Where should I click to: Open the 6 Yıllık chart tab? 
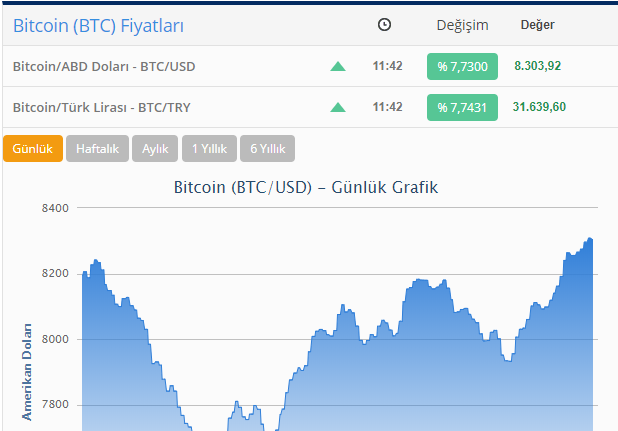267,149
